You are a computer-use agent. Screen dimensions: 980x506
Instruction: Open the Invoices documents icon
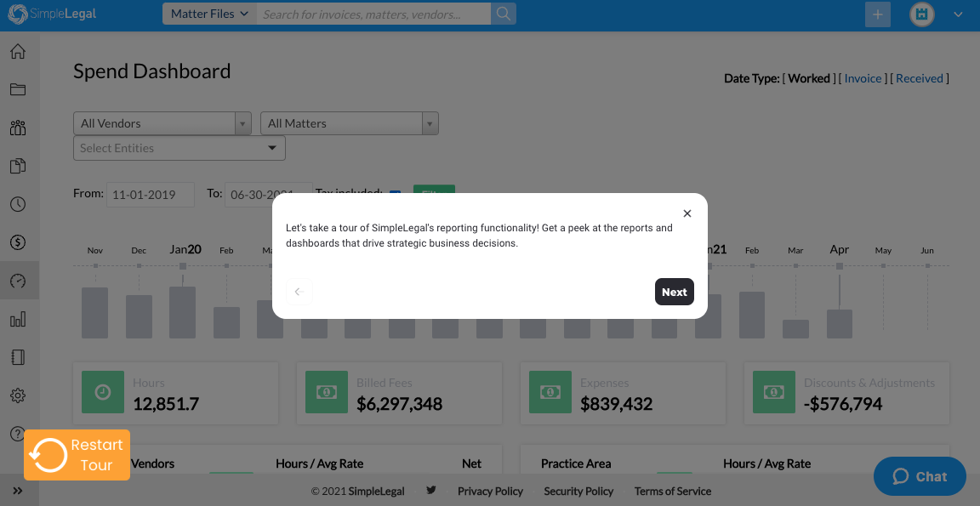click(17, 166)
